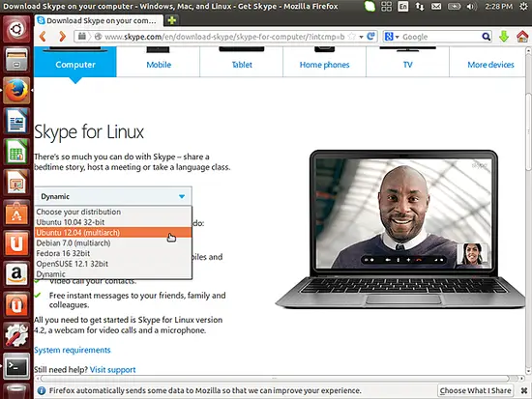Switch to the Tablet tab
Screen dimensions: 532x399
point(242,62)
